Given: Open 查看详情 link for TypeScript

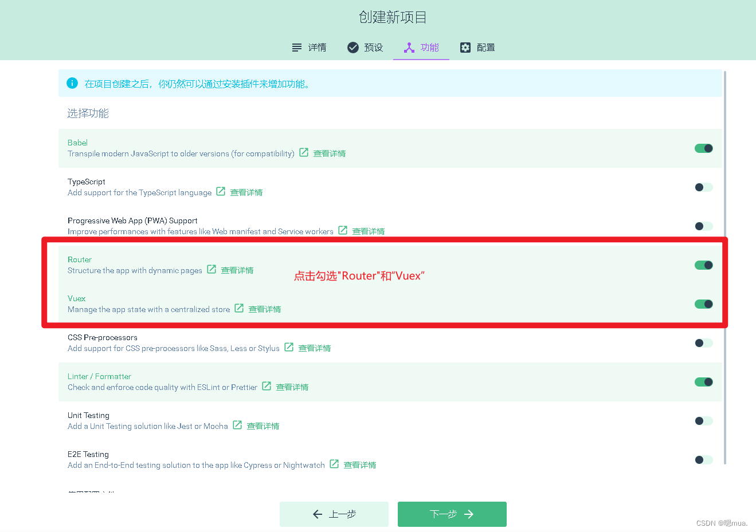Looking at the screenshot, I should click(x=246, y=192).
